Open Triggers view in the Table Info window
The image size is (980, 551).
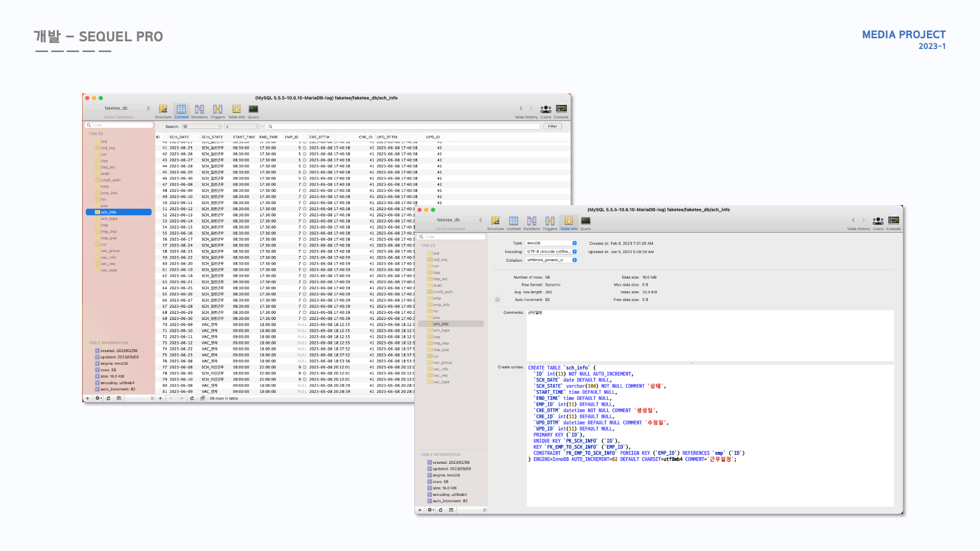[x=550, y=221]
